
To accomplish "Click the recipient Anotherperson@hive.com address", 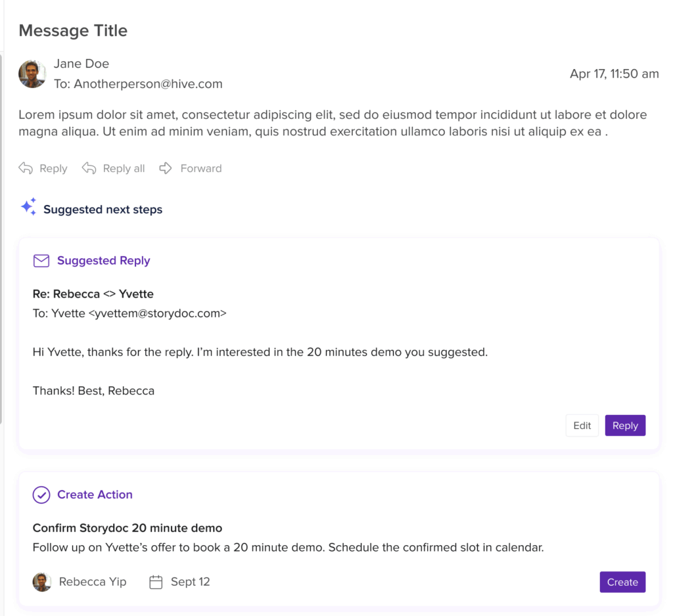I will 148,84.
